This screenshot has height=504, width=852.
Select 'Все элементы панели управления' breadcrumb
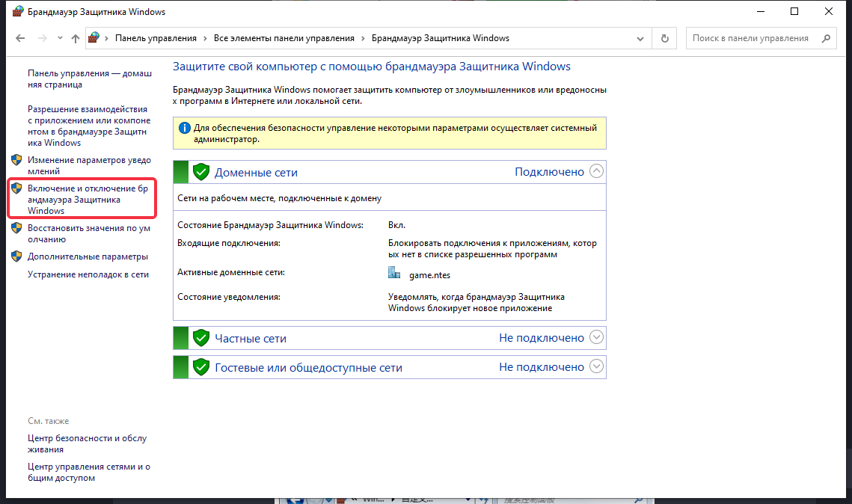284,38
